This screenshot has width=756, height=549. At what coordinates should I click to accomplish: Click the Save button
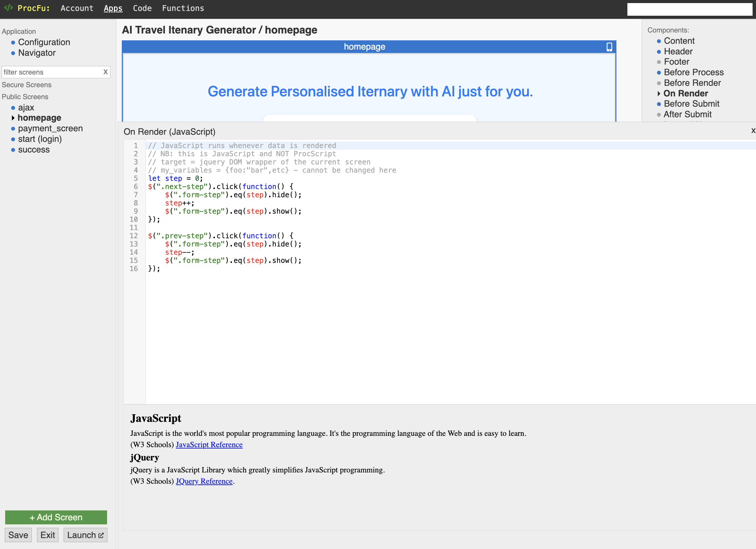click(18, 535)
